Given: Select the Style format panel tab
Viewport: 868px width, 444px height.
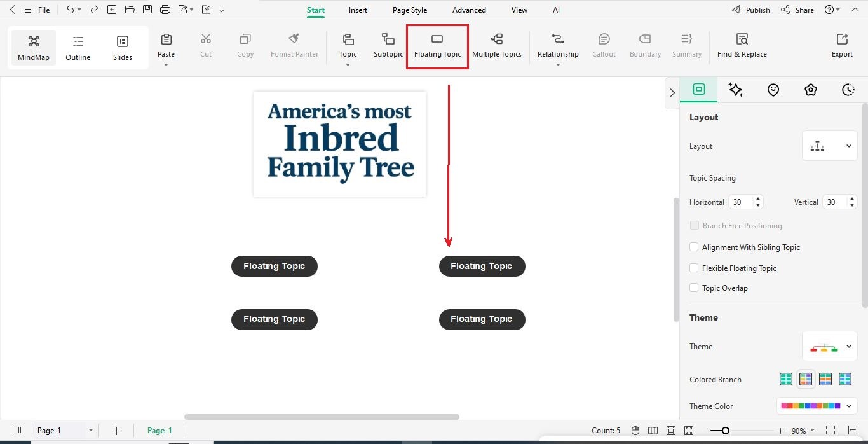Looking at the screenshot, I should (699, 90).
